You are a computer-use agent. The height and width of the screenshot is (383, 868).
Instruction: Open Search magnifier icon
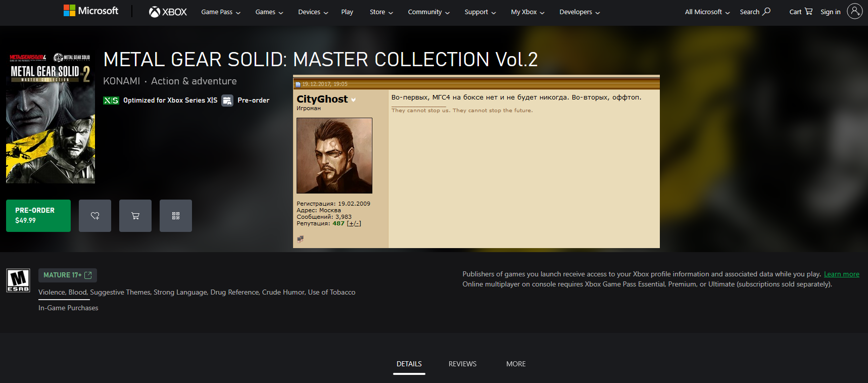[x=766, y=11]
